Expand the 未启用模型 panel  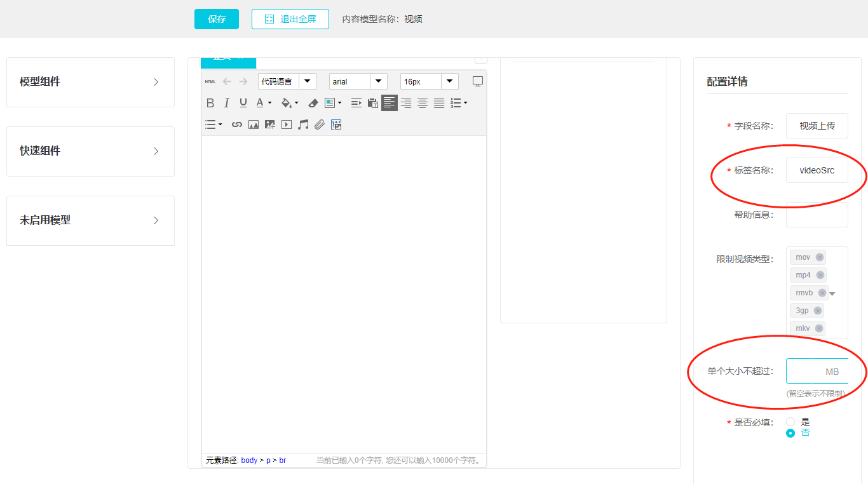click(90, 220)
